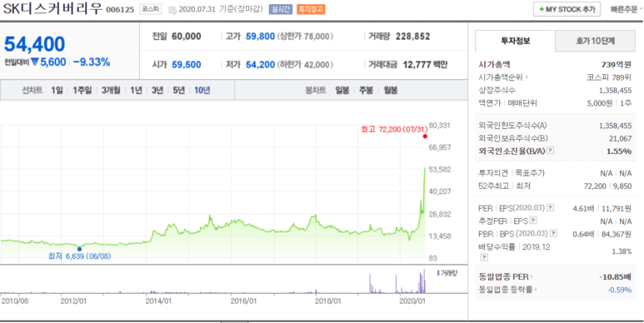Click the 저가 value 54,200

(x=260, y=64)
